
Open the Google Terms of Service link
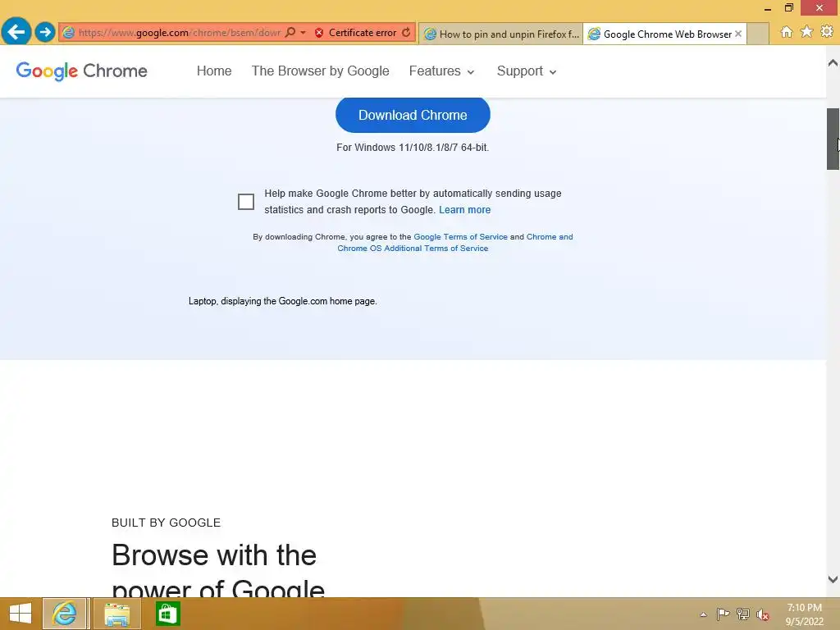click(460, 237)
